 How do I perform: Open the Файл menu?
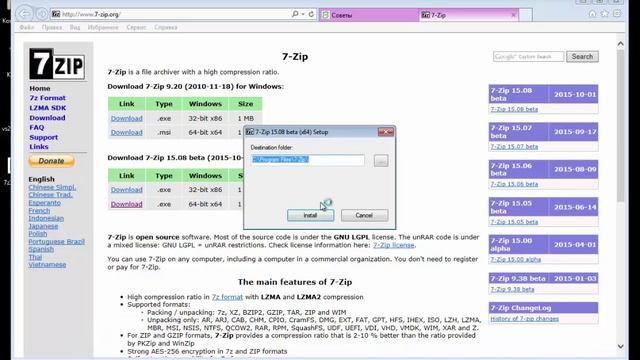27,27
